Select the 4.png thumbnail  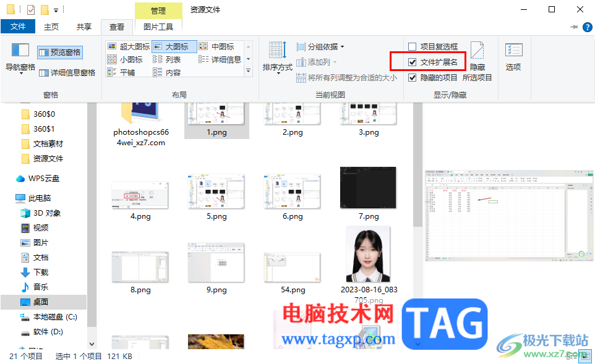(x=140, y=195)
